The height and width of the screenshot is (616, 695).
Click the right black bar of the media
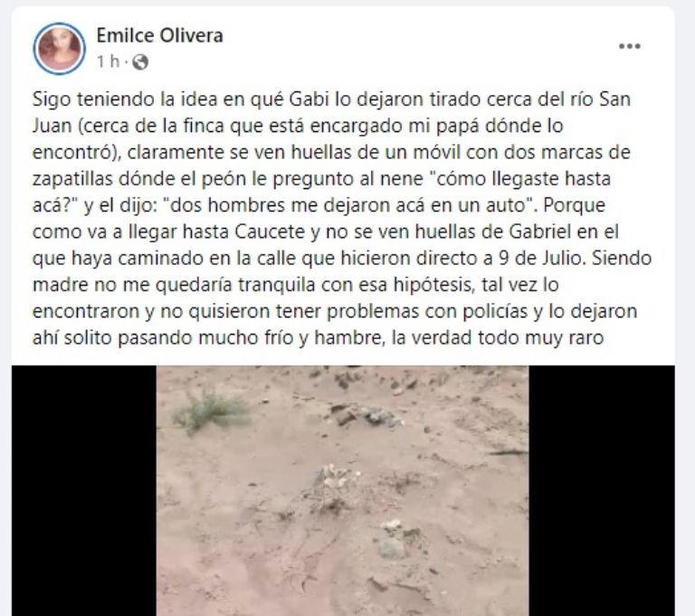coord(602,490)
